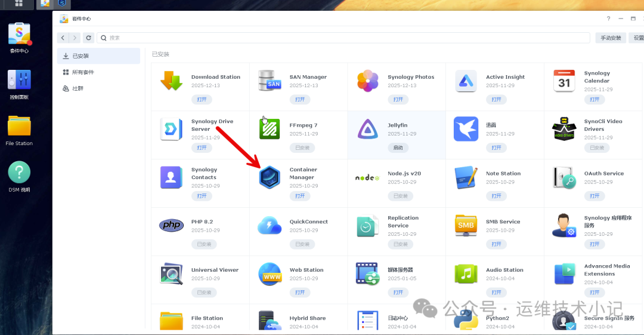Click the Jellyfin icon
The width and height of the screenshot is (644, 335).
(x=367, y=129)
